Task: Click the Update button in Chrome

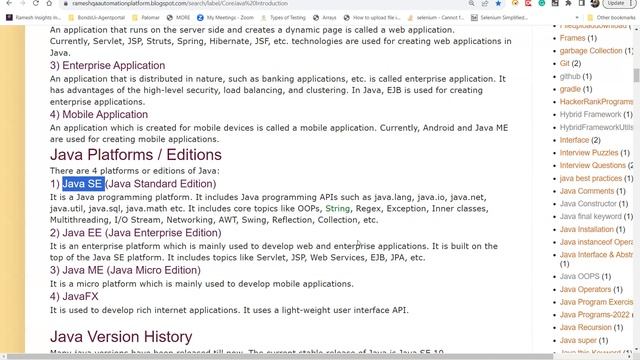Action: (616, 3)
